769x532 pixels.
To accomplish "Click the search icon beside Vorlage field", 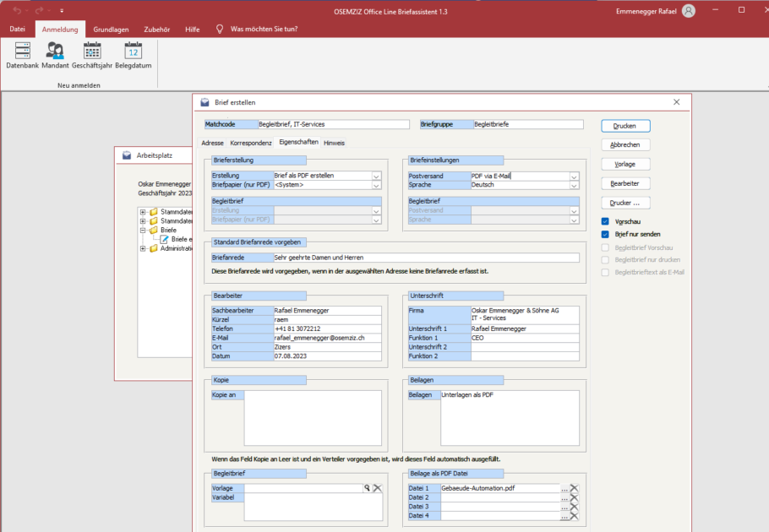I will (x=367, y=488).
